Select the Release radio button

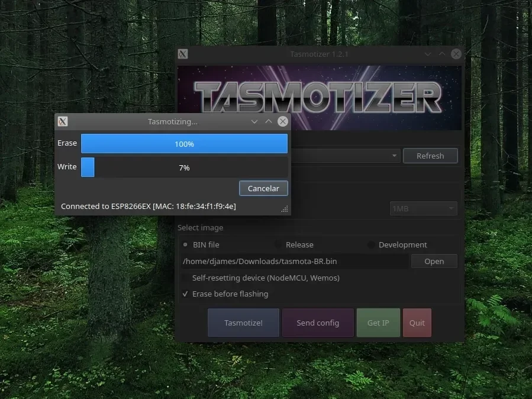click(278, 244)
